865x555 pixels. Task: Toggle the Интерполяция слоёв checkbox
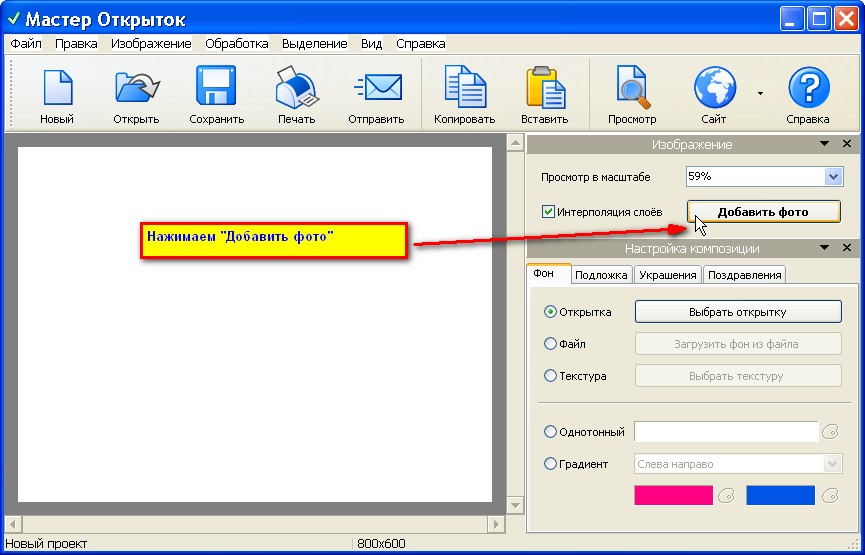548,211
